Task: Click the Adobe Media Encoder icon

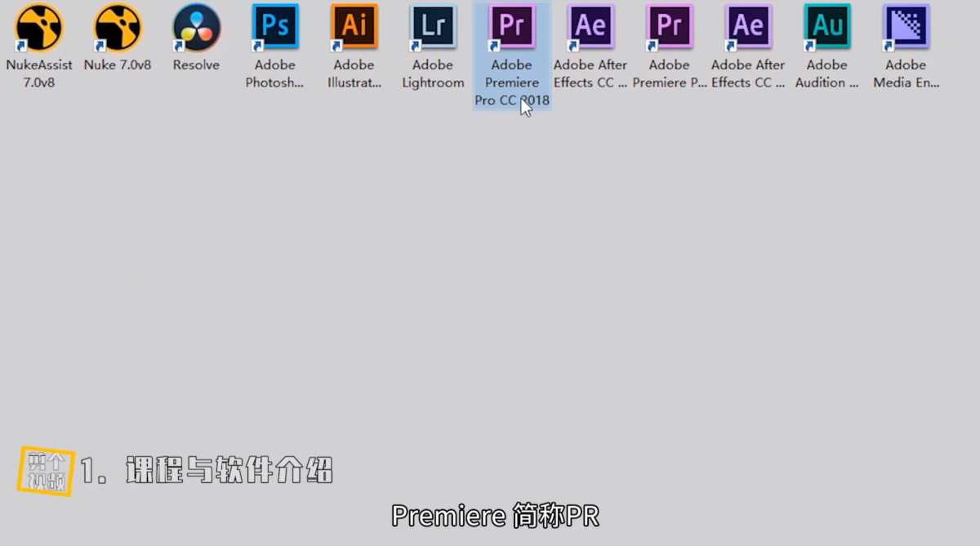Action: tap(906, 28)
